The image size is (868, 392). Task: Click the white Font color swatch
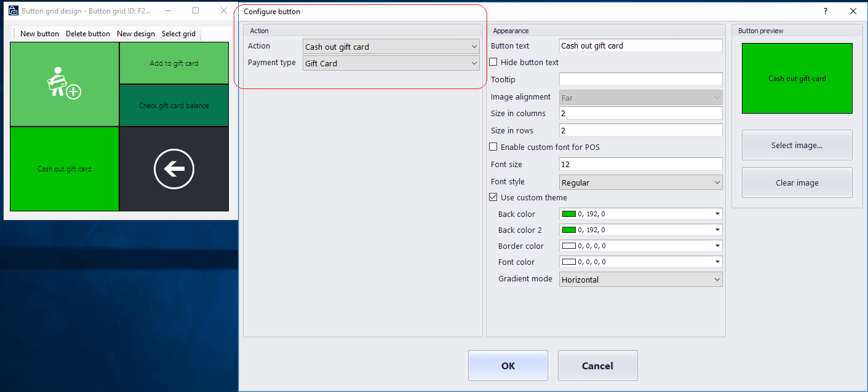pyautogui.click(x=568, y=262)
